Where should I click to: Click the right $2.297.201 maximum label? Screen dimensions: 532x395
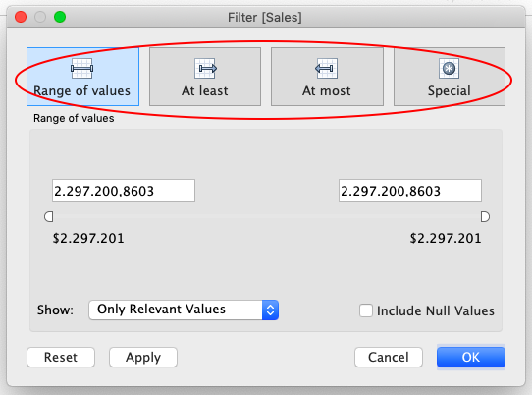point(446,238)
